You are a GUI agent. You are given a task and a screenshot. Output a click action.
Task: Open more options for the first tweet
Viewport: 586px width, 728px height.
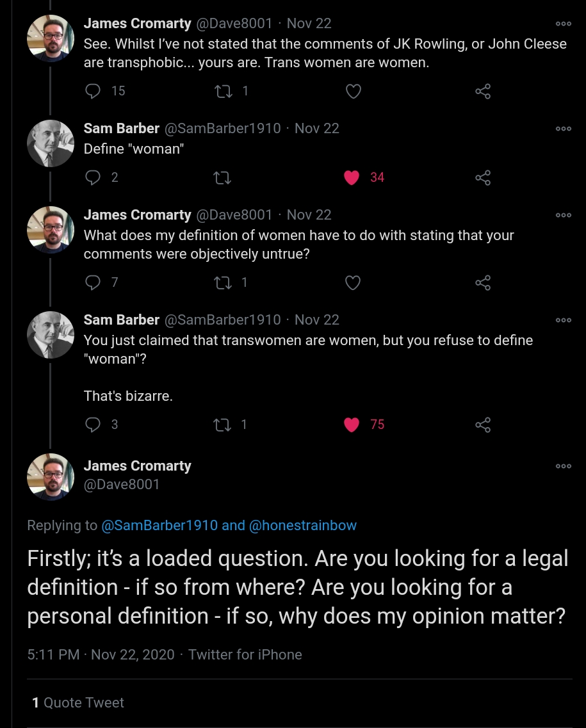(564, 24)
